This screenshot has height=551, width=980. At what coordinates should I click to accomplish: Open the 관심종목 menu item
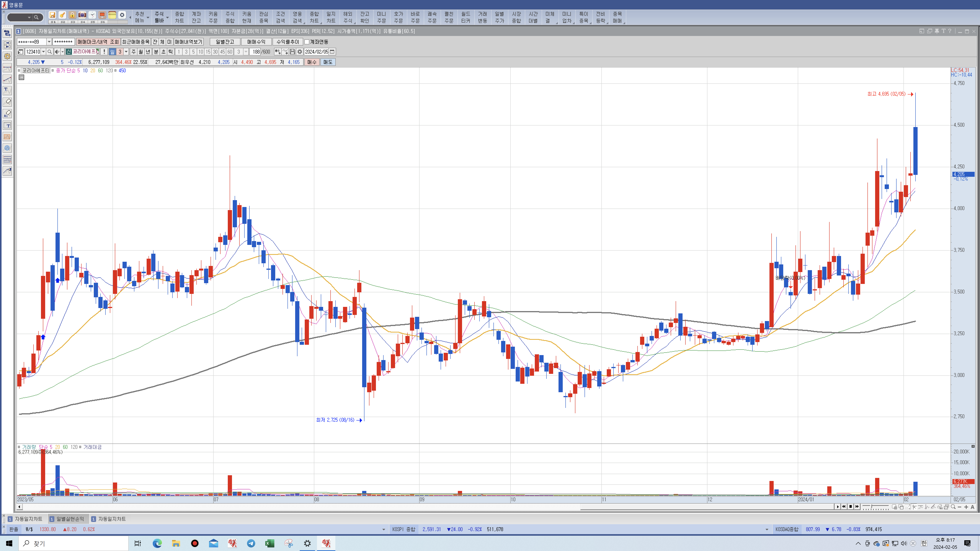pos(264,17)
